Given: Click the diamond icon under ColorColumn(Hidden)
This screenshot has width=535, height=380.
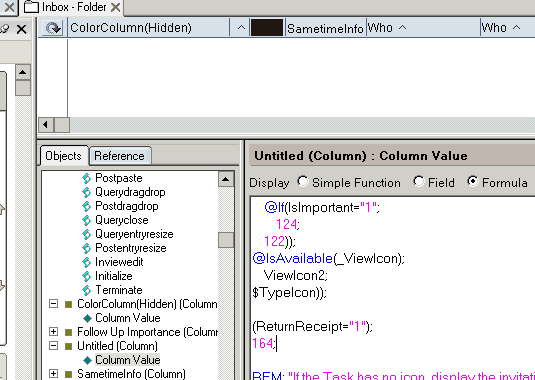Looking at the screenshot, I should coord(87,318).
